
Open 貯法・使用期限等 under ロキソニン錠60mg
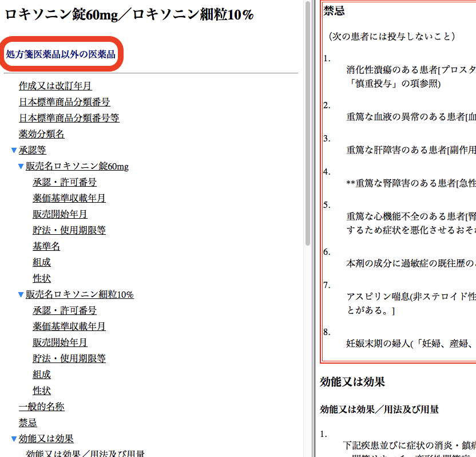(69, 230)
